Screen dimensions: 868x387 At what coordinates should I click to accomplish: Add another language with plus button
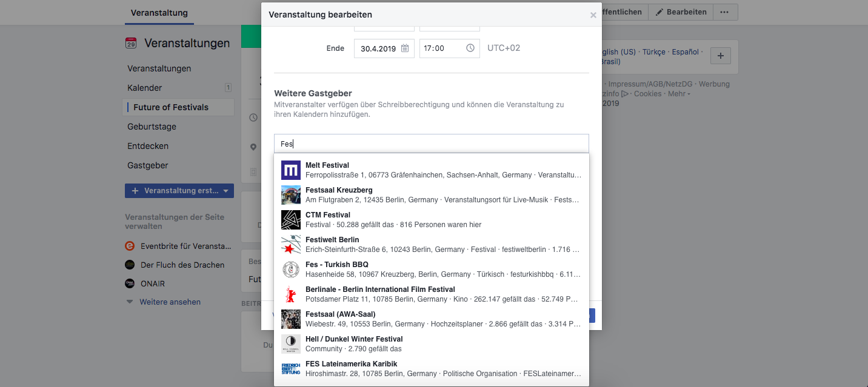point(720,56)
